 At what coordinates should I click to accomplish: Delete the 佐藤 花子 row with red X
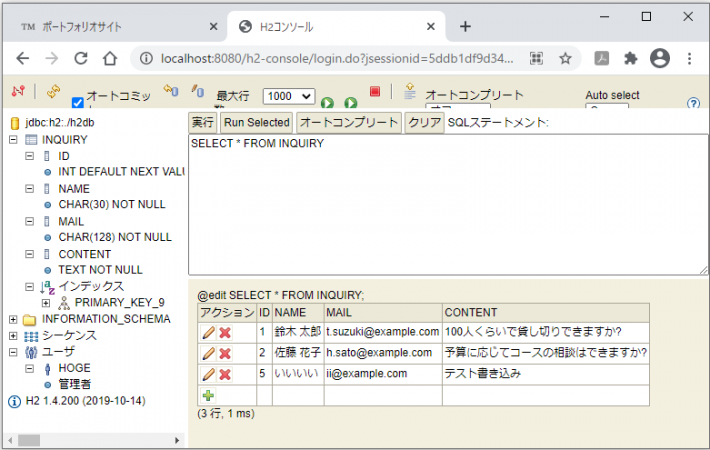pos(225,353)
